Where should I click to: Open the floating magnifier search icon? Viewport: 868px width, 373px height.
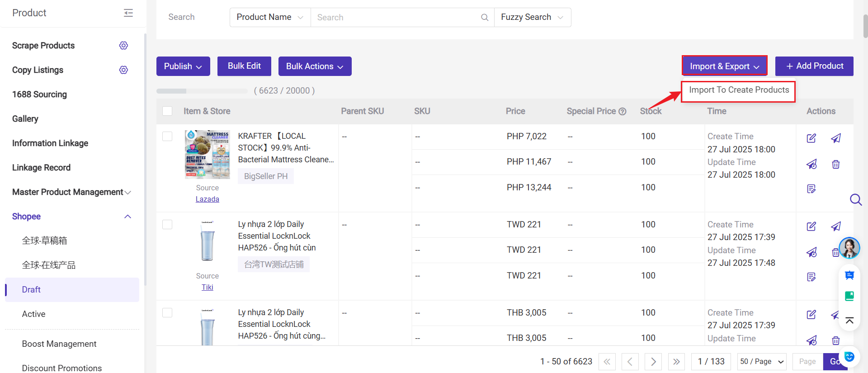[856, 199]
